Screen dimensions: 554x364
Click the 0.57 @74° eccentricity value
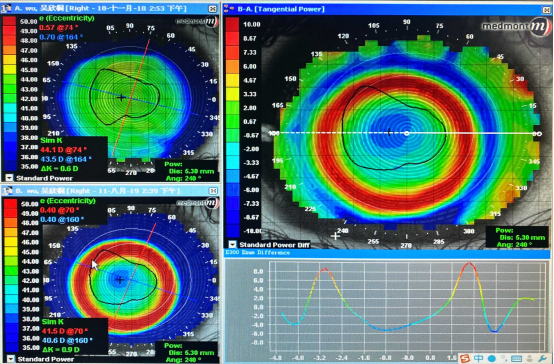[59, 28]
